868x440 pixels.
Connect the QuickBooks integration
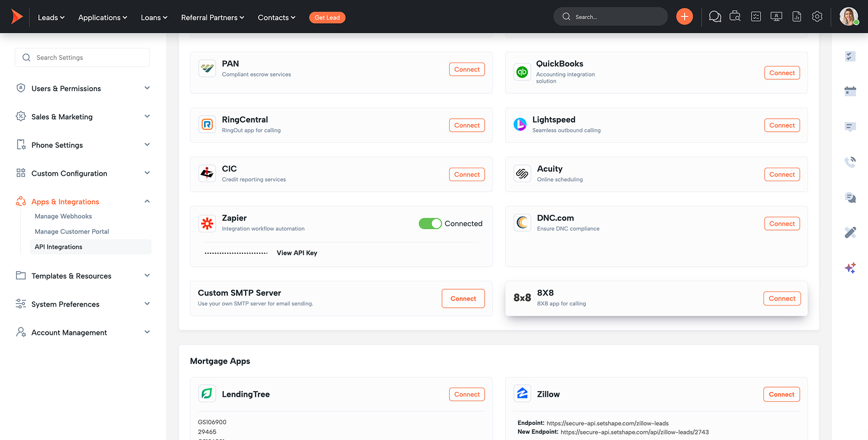tap(782, 73)
